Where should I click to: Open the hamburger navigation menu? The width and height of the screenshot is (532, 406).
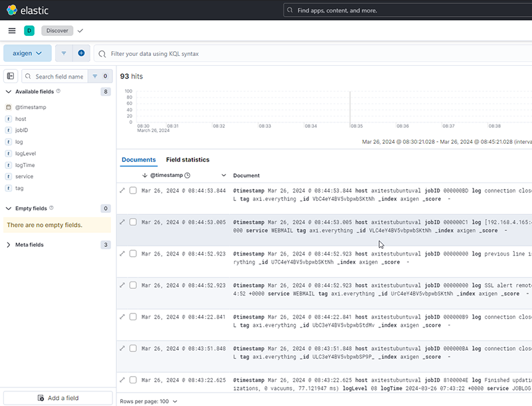click(12, 31)
